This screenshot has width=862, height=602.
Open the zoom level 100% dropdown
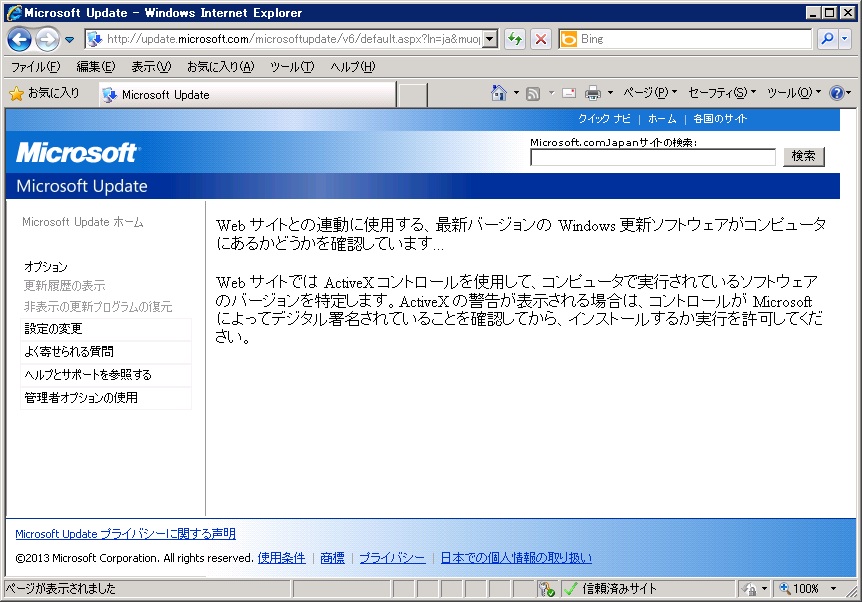pos(812,589)
